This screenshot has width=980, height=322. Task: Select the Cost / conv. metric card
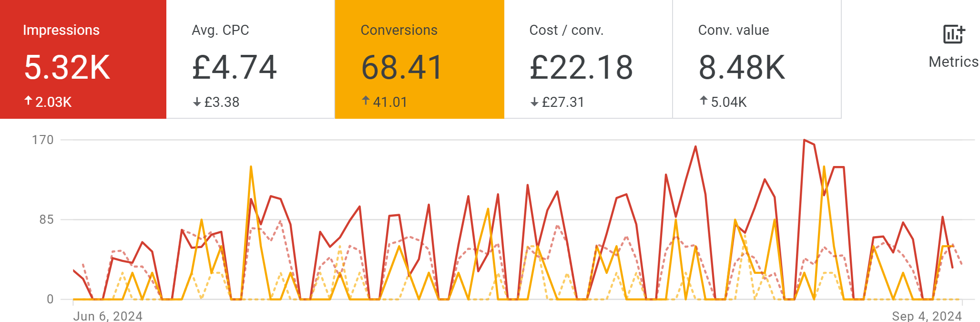pyautogui.click(x=588, y=59)
